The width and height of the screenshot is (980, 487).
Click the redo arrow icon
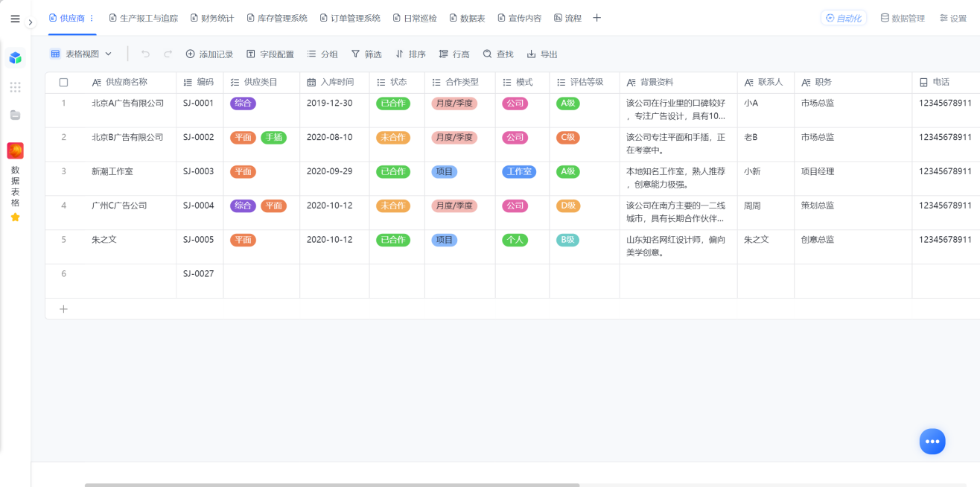coord(168,54)
